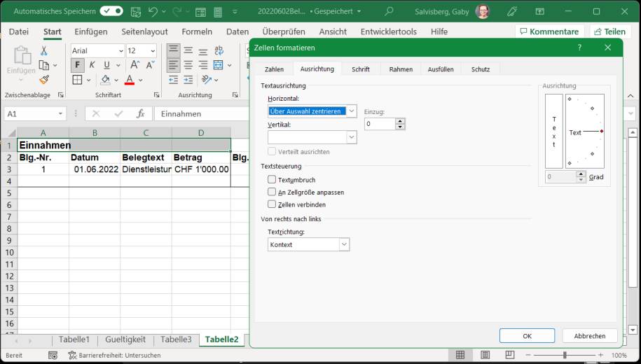641x364 pixels.
Task: Select the Rahmen tab in dialog
Action: pyautogui.click(x=401, y=69)
